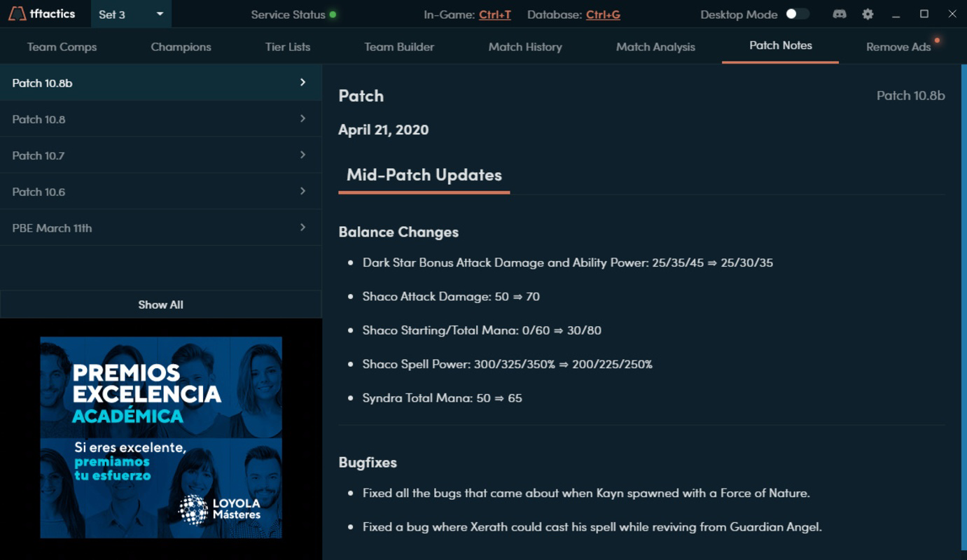Viewport: 967px width, 560px height.
Task: Expand Patch 10.6 chevron
Action: point(302,191)
